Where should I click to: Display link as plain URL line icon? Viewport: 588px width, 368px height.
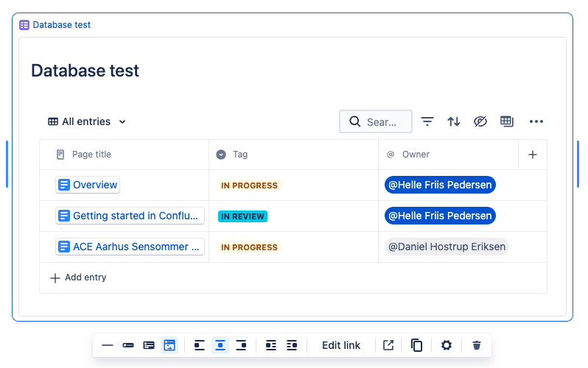108,345
